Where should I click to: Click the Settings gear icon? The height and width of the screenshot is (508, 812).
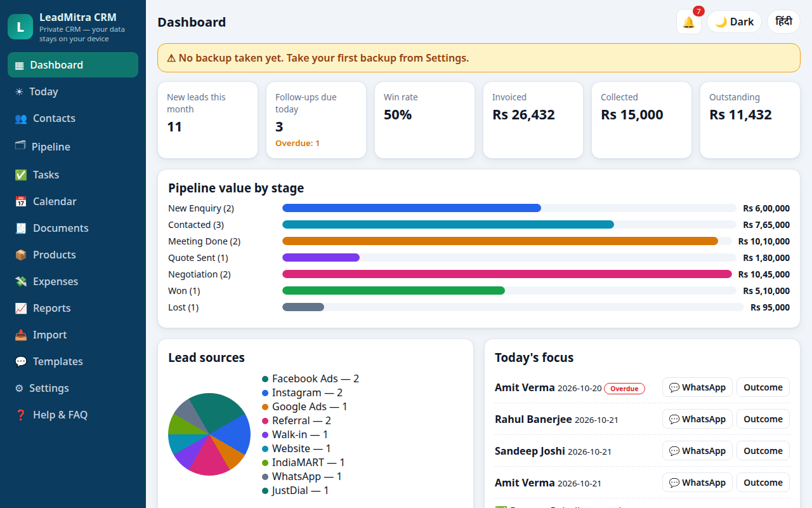[19, 388]
